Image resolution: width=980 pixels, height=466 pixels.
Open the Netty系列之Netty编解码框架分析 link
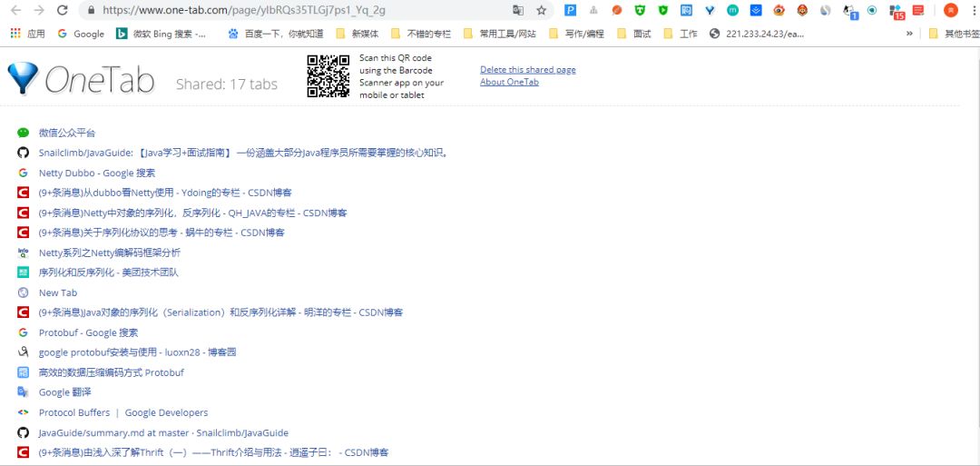110,253
